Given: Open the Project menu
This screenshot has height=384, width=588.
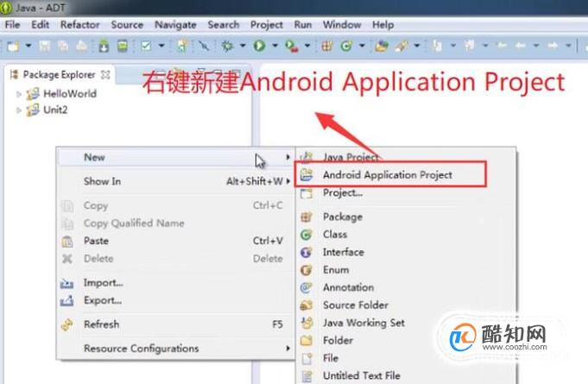Looking at the screenshot, I should pyautogui.click(x=267, y=25).
